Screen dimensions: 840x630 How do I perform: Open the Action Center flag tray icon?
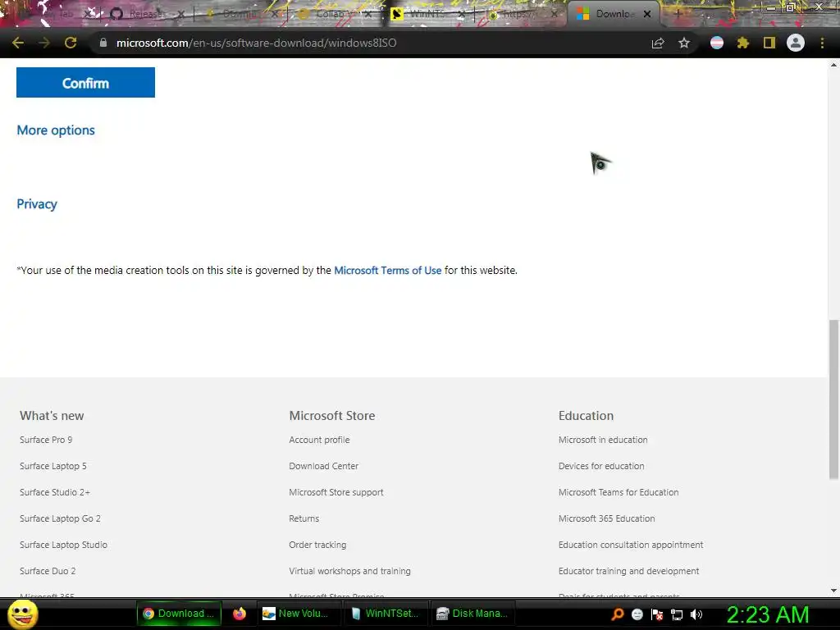pos(657,614)
